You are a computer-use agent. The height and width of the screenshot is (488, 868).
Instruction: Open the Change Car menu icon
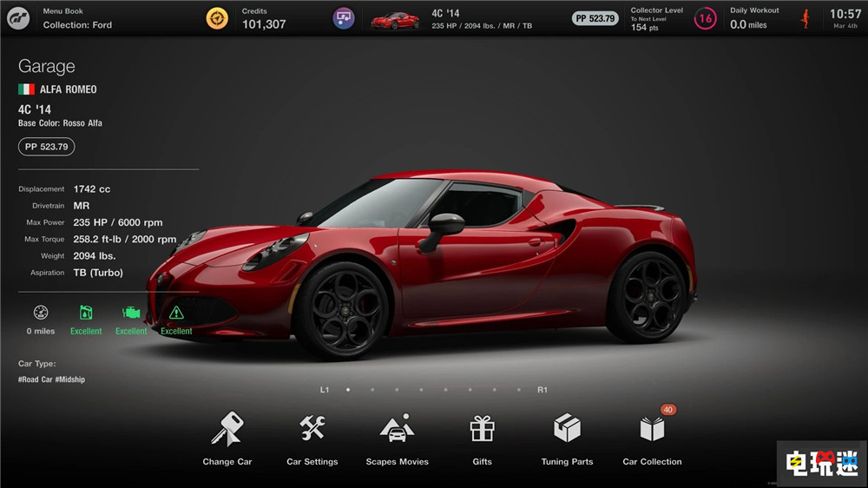tap(227, 431)
